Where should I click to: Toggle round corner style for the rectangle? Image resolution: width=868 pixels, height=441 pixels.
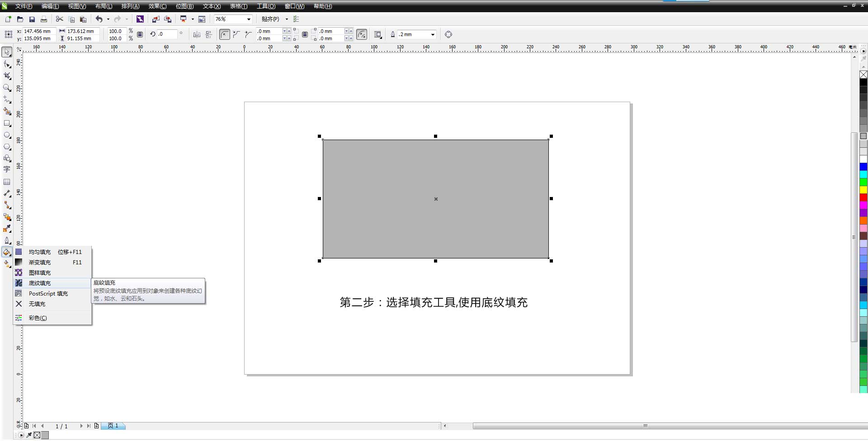(x=225, y=34)
